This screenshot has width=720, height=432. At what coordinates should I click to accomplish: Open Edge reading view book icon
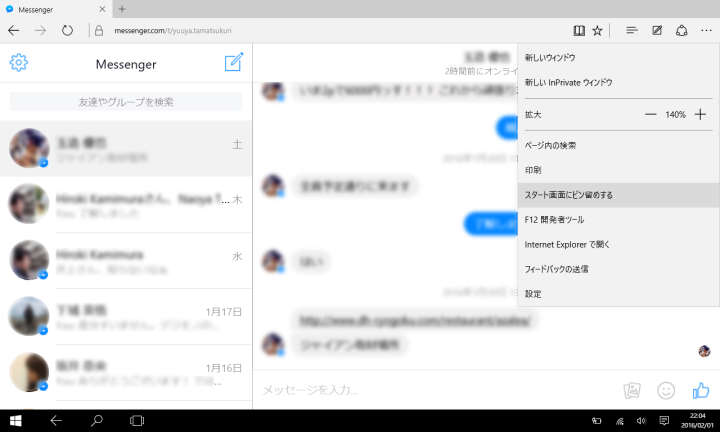click(579, 31)
